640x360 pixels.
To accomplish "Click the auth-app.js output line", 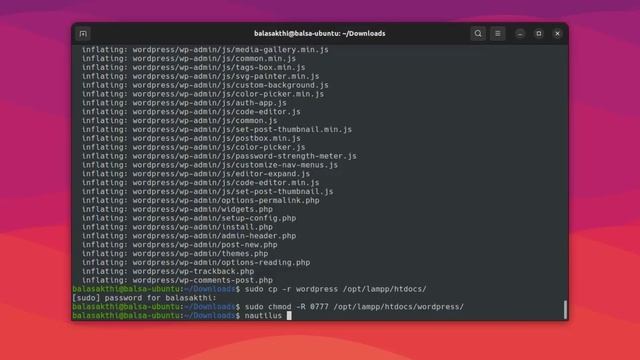I will [x=184, y=103].
